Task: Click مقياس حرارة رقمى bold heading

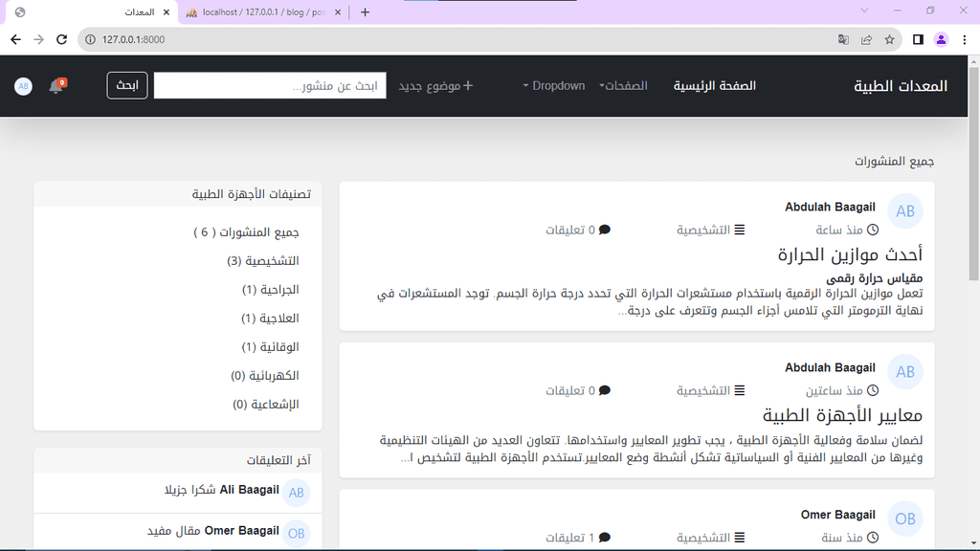Action: coord(874,278)
